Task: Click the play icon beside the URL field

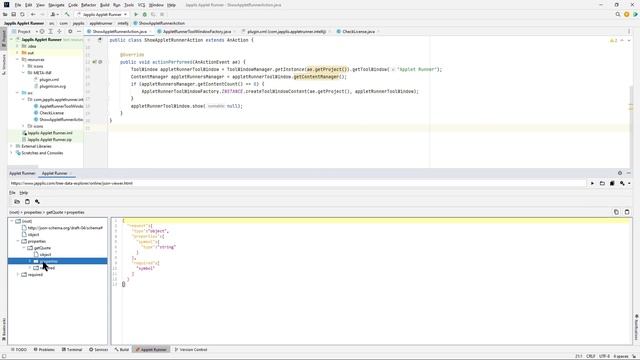Action: pos(592,184)
